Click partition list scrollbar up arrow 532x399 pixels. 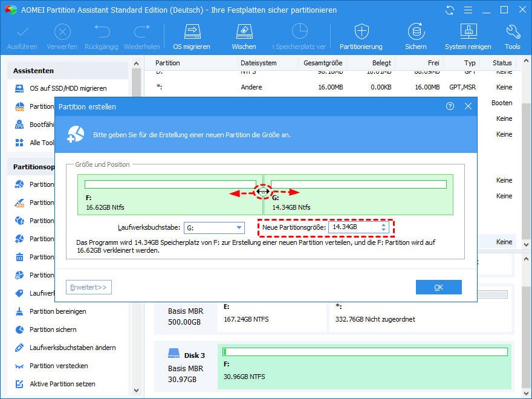(x=526, y=61)
